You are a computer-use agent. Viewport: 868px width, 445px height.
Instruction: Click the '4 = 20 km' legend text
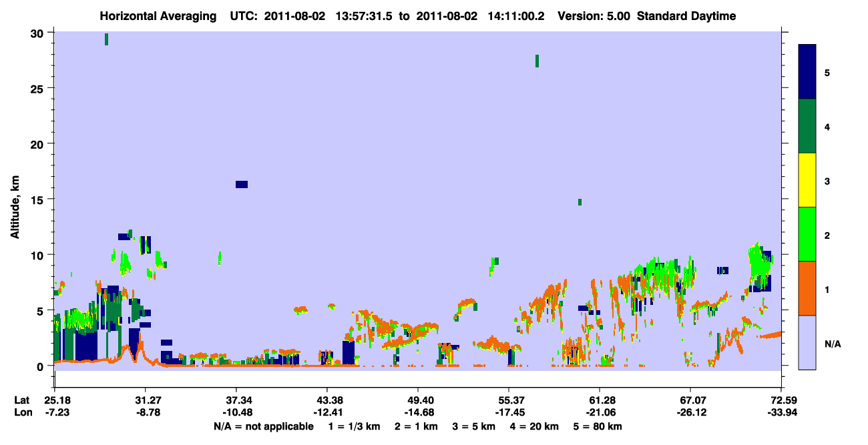point(535,427)
